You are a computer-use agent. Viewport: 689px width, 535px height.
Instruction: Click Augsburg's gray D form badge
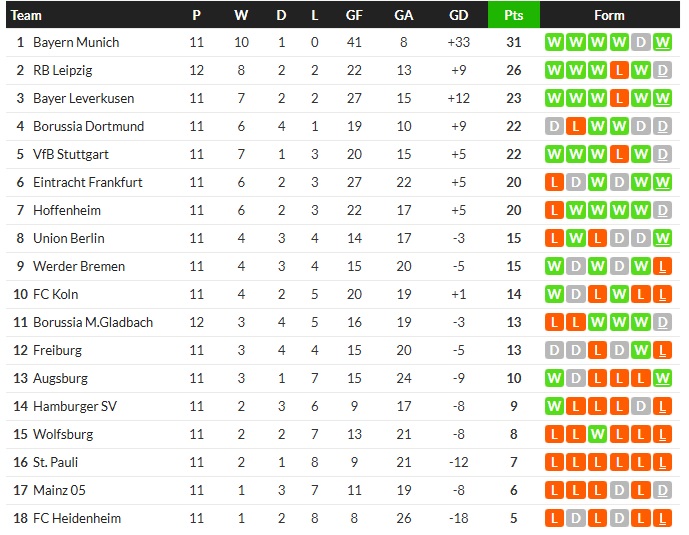click(575, 379)
